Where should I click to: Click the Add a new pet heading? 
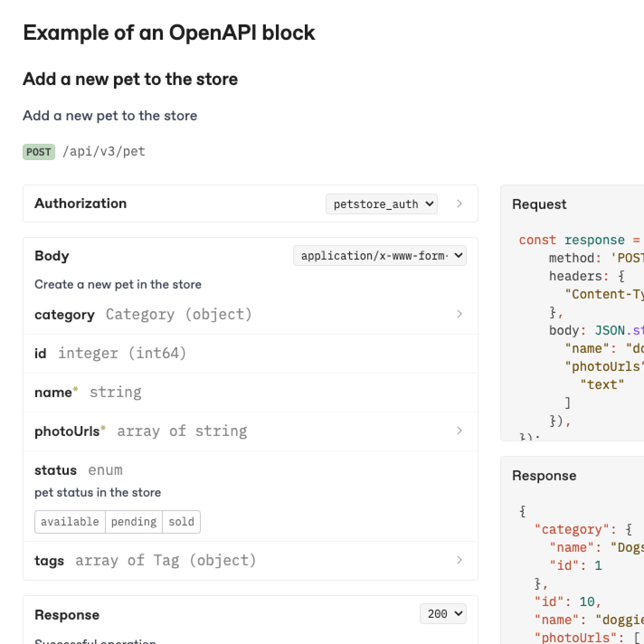[x=131, y=79]
